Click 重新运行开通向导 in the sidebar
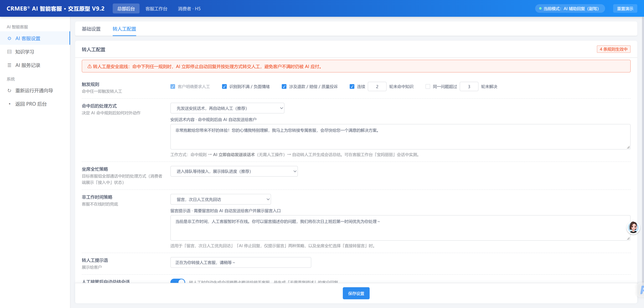 [35, 90]
